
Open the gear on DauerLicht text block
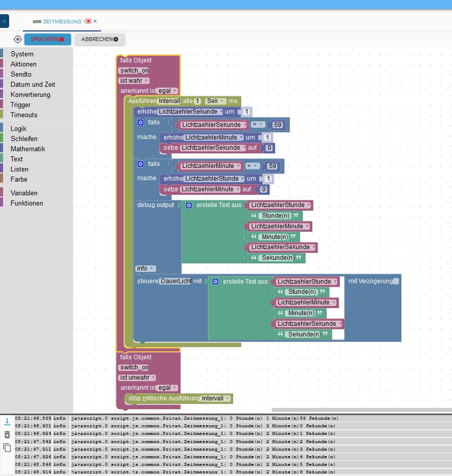(215, 282)
